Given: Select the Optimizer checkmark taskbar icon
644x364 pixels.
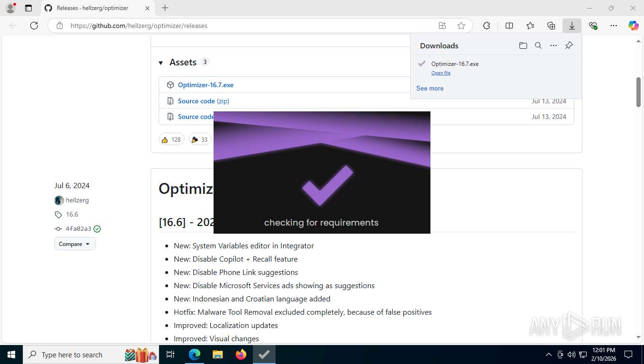Looking at the screenshot, I should click(x=264, y=355).
